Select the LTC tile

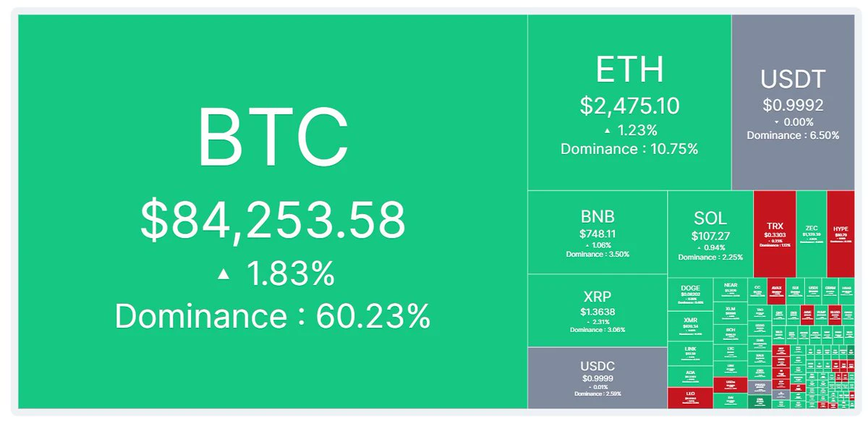[x=731, y=352]
